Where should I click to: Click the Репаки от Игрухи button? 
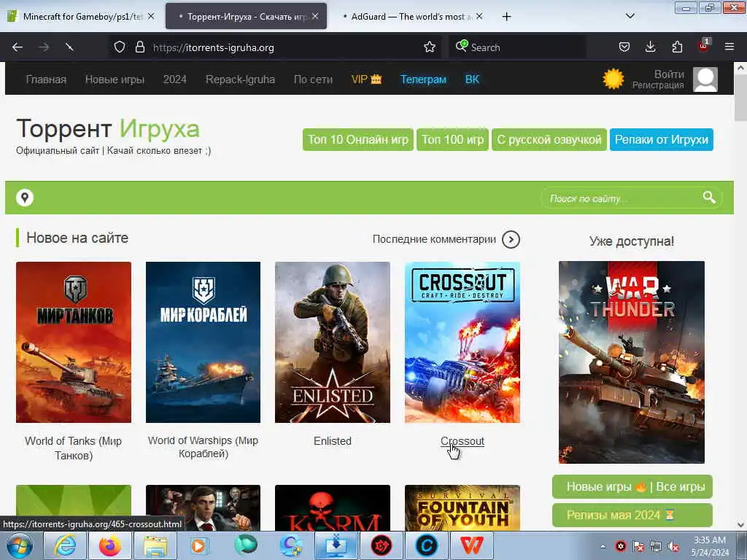[661, 139]
